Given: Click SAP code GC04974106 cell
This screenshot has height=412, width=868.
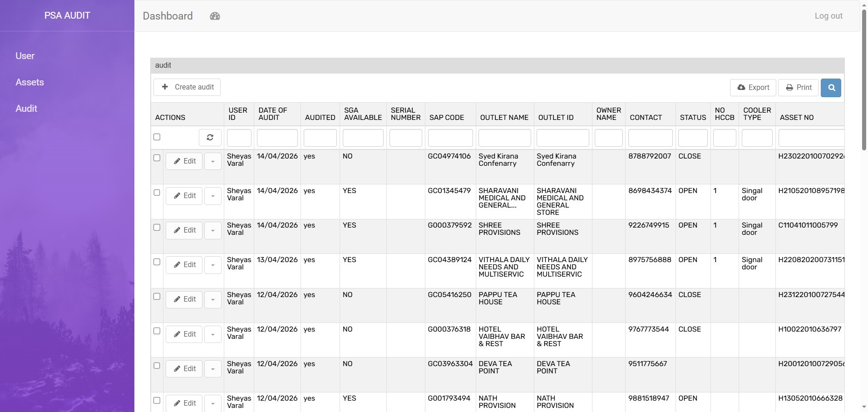Looking at the screenshot, I should click(449, 156).
